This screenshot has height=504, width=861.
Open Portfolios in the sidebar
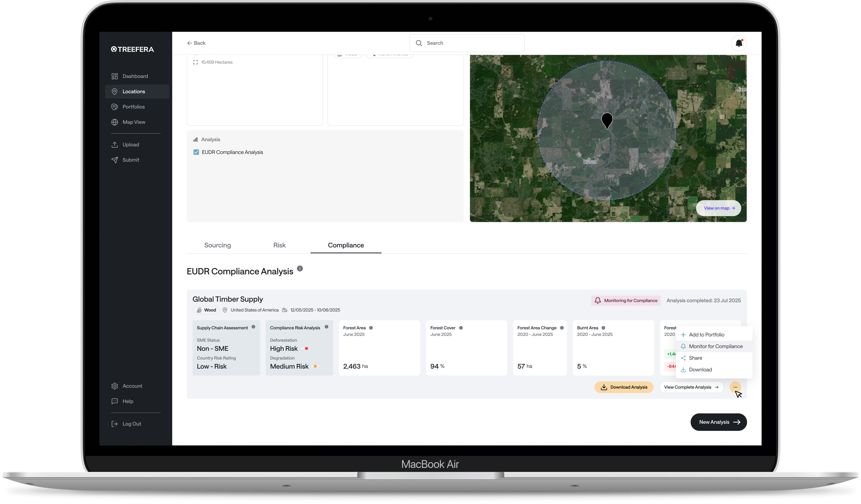tap(133, 107)
